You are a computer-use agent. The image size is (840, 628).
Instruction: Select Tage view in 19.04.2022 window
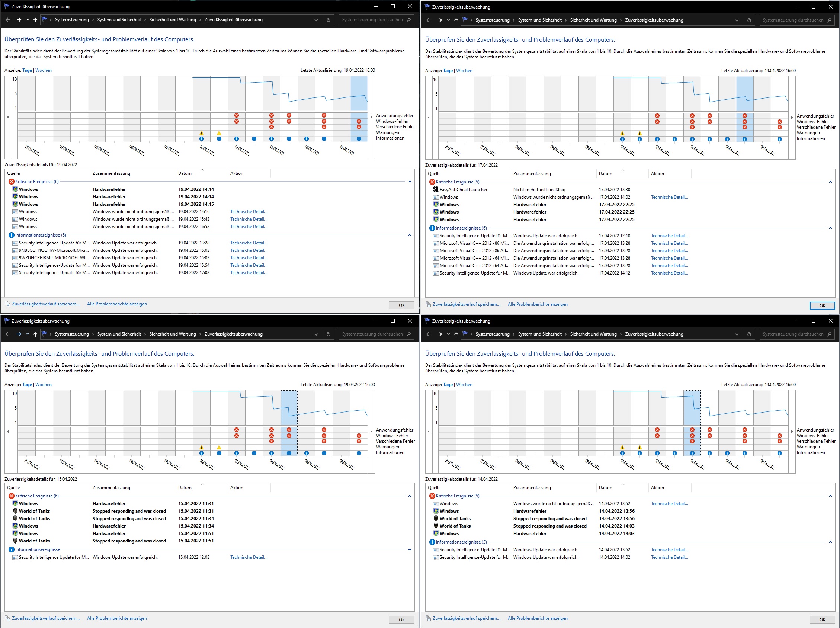click(27, 70)
